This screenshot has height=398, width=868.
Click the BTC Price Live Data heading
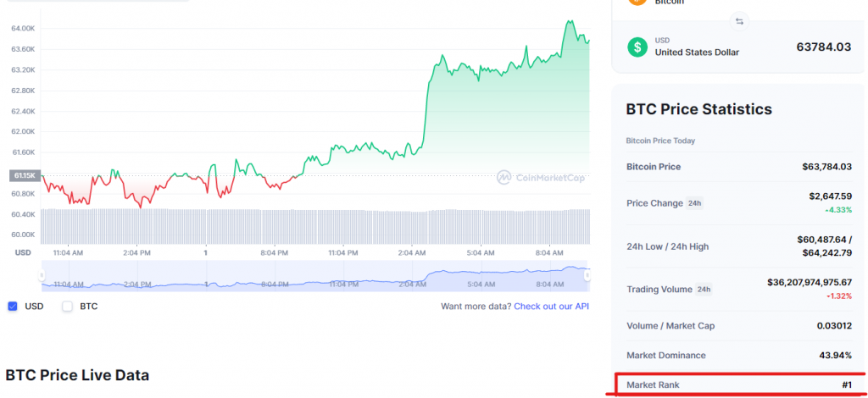pos(77,375)
